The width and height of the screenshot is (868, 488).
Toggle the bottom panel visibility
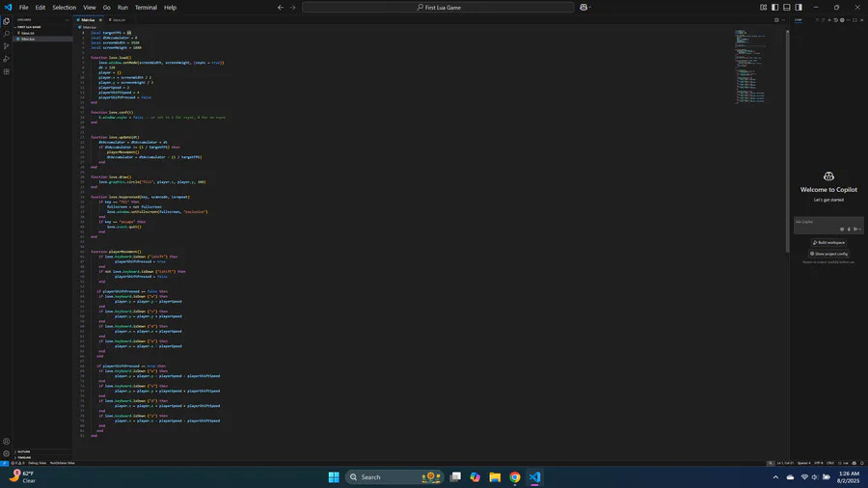point(787,7)
